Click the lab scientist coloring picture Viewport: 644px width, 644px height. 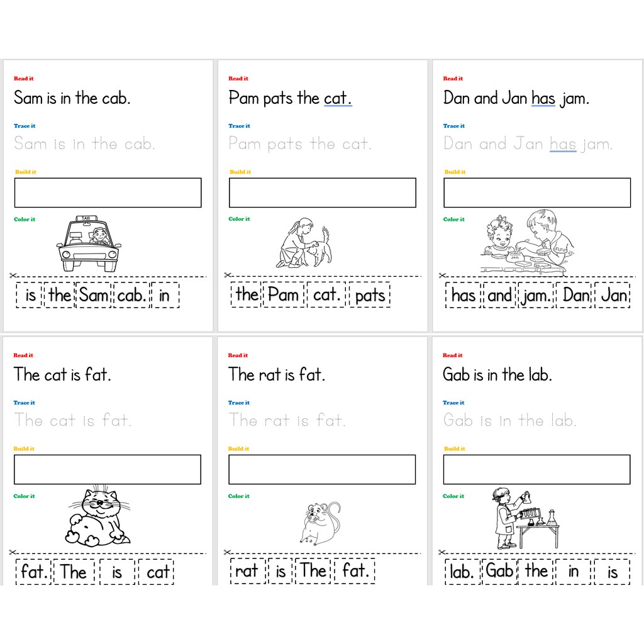click(525, 518)
